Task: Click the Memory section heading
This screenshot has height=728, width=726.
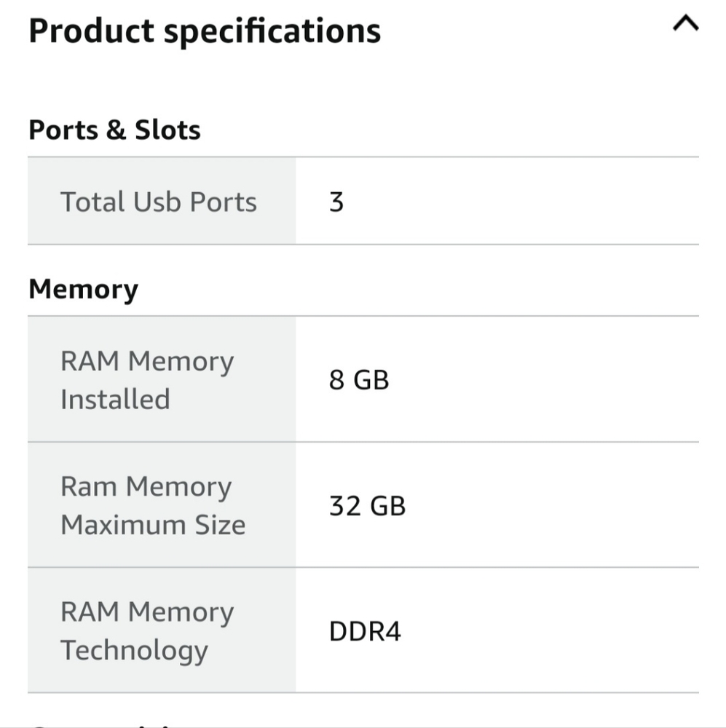Action: pyautogui.click(x=84, y=289)
